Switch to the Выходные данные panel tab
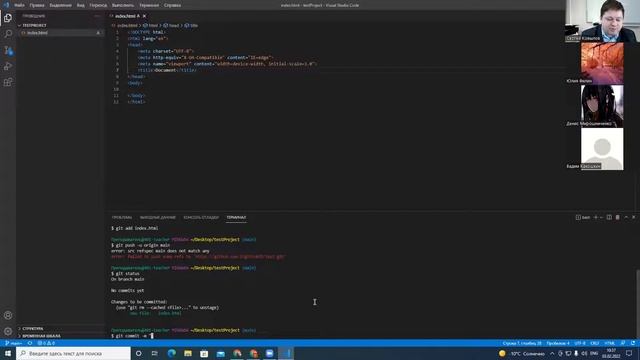This screenshot has height=360, width=640. pyautogui.click(x=158, y=218)
